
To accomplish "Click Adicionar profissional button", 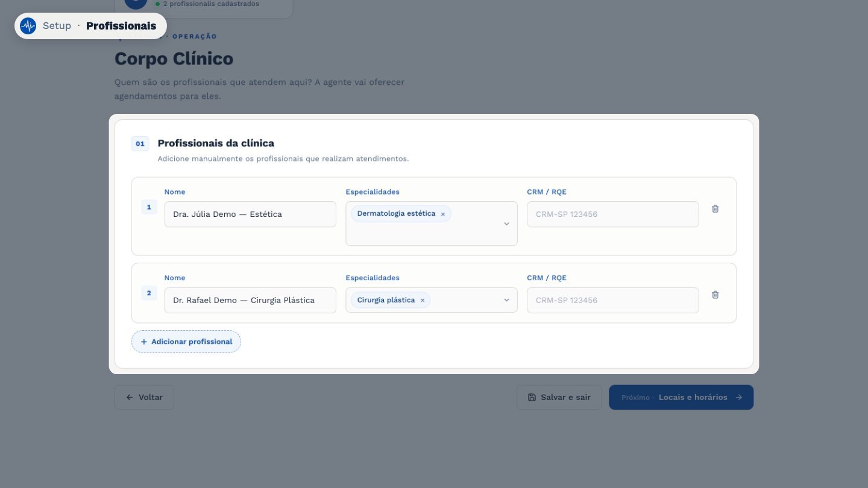I will pyautogui.click(x=186, y=342).
